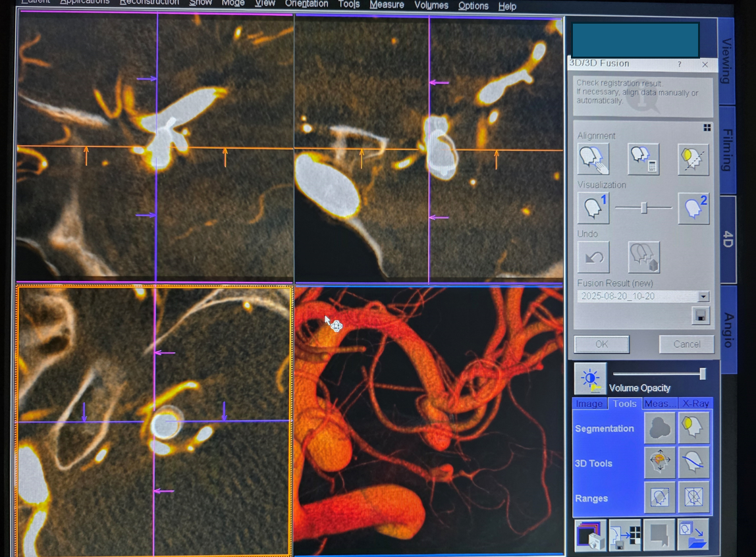Click the Segmentation blob icon
This screenshot has height=557, width=756.
click(660, 428)
